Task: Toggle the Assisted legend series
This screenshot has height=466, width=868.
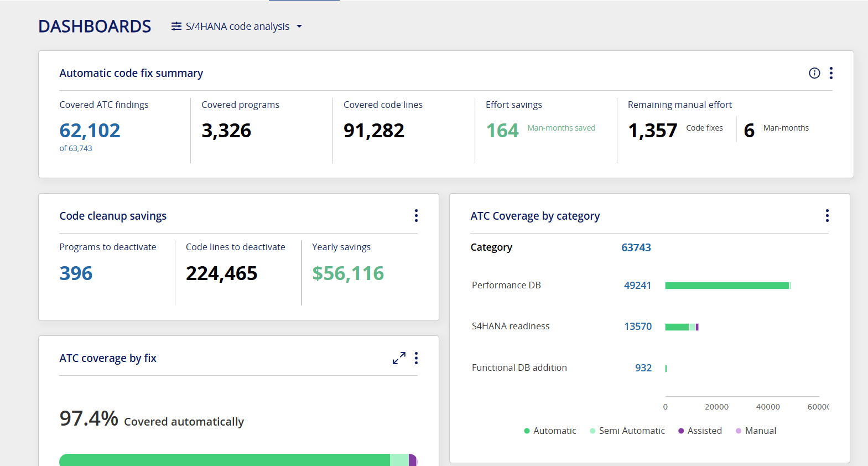Action: tap(700, 431)
